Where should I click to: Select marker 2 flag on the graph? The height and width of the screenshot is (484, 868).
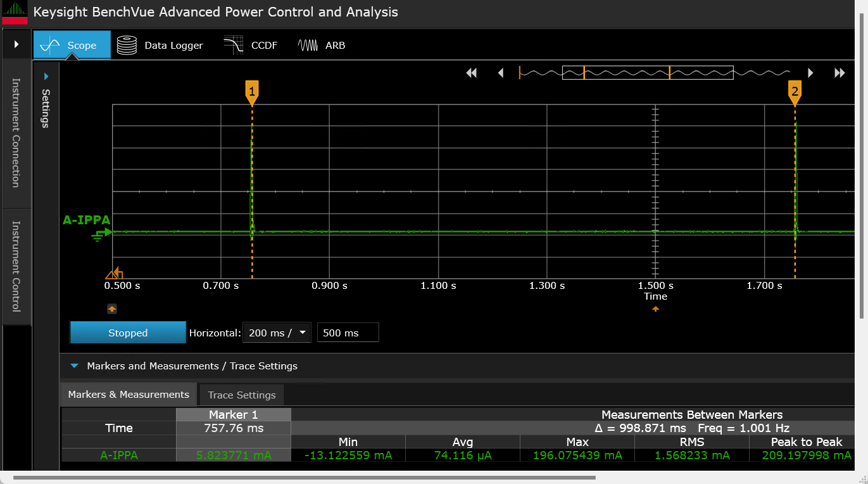pos(795,92)
